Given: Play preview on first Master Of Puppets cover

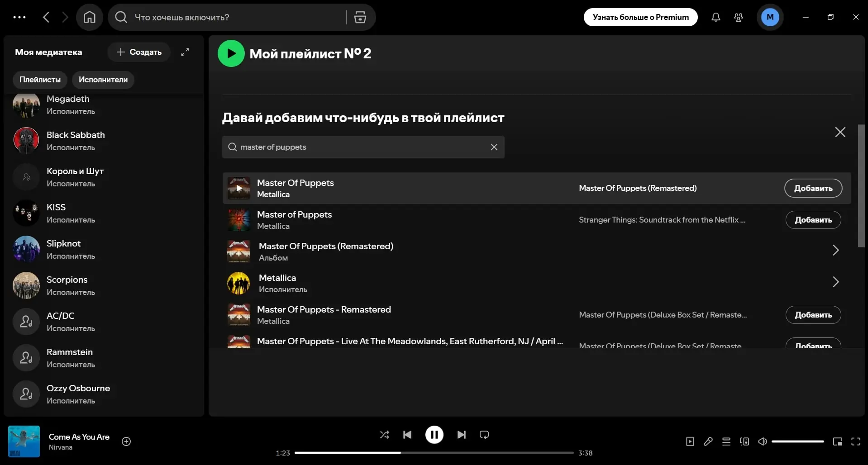Looking at the screenshot, I should pos(238,188).
